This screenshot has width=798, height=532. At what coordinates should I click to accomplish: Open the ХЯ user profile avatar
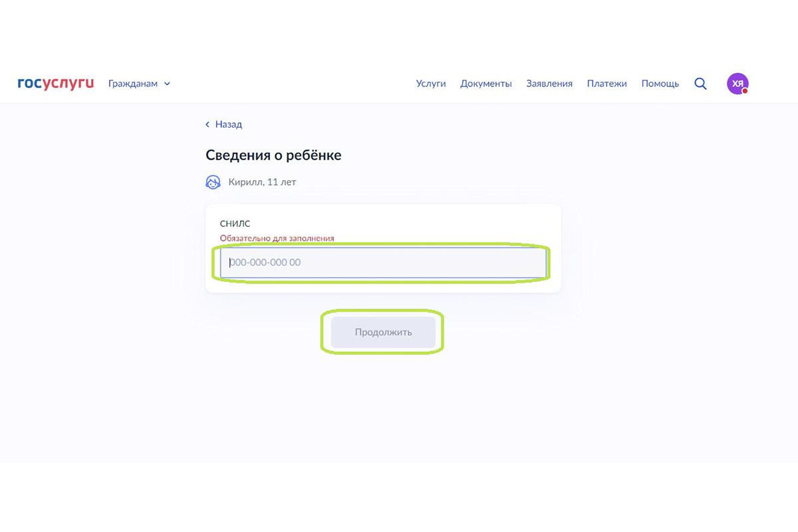(737, 84)
